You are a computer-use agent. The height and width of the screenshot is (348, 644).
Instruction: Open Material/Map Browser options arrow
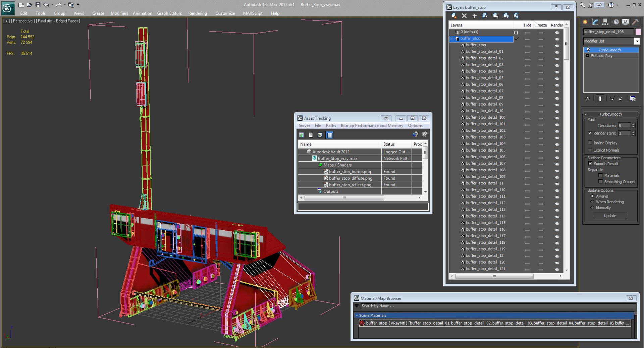tap(357, 306)
